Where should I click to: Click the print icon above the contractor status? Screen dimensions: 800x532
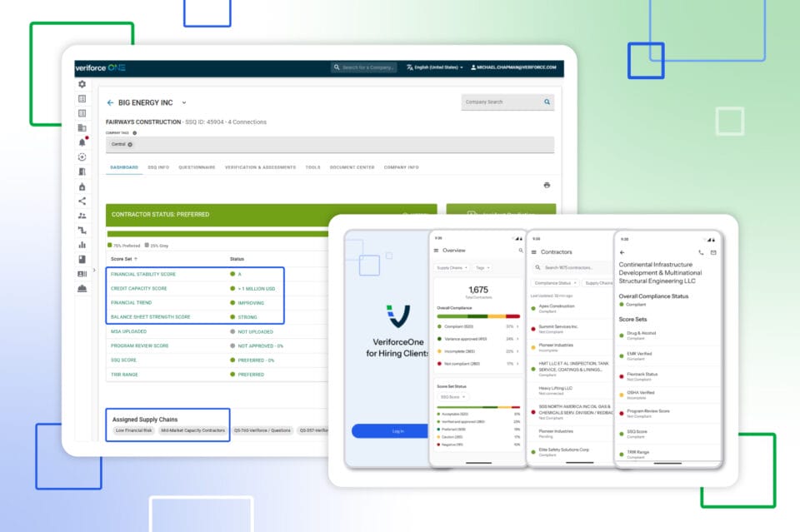coord(547,185)
